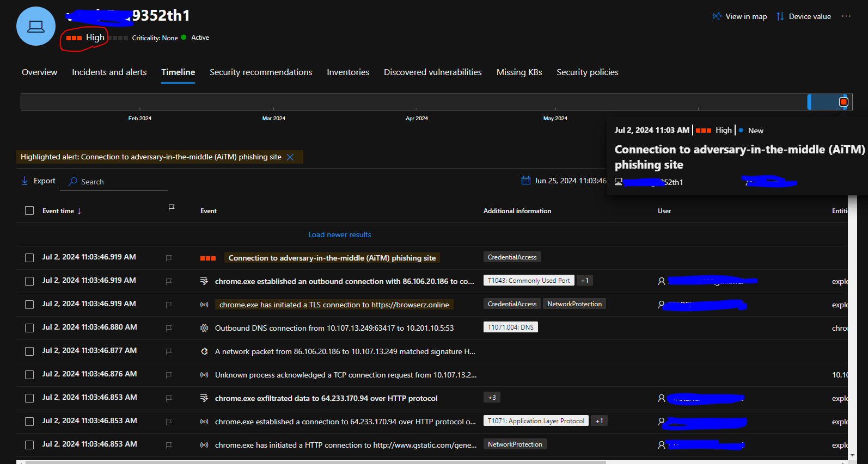868x464 pixels.
Task: Check the network packet signature row
Action: click(29, 351)
